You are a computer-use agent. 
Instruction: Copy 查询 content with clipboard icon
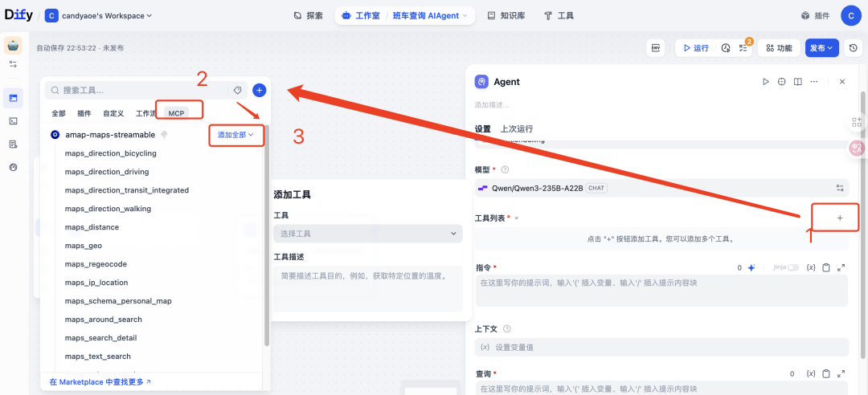(826, 373)
